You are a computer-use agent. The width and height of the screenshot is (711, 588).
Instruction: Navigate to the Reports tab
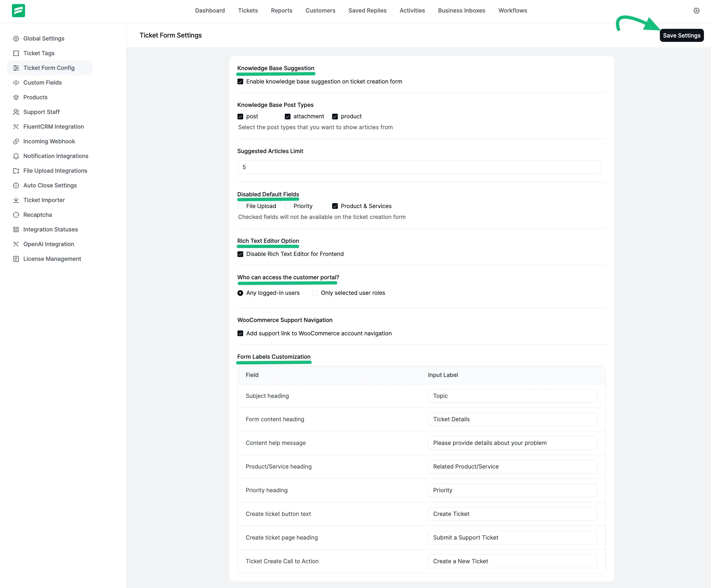[x=281, y=11]
